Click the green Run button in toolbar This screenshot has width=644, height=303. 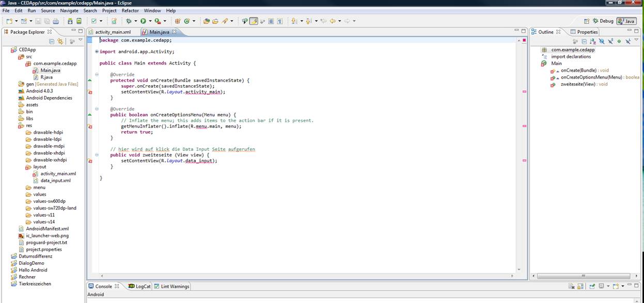point(143,21)
